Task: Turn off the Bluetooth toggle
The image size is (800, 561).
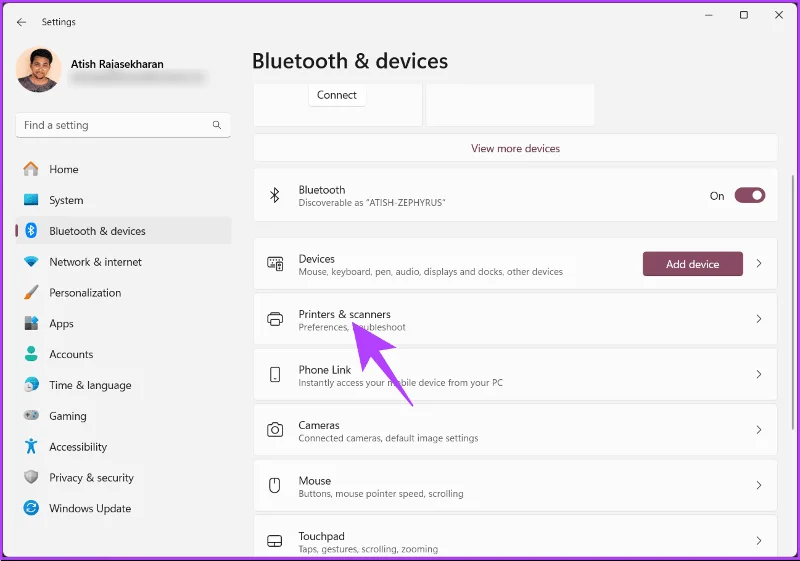Action: (x=749, y=195)
